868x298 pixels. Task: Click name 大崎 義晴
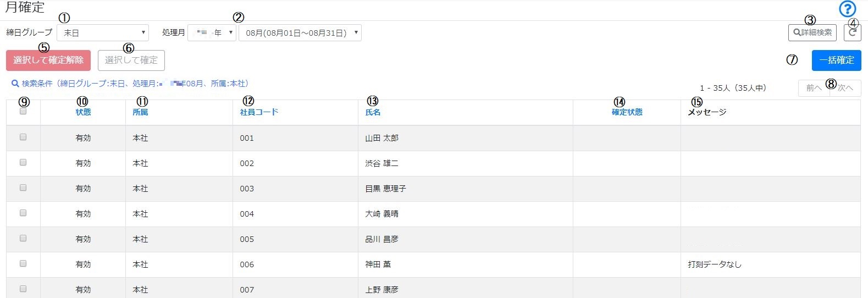point(382,214)
